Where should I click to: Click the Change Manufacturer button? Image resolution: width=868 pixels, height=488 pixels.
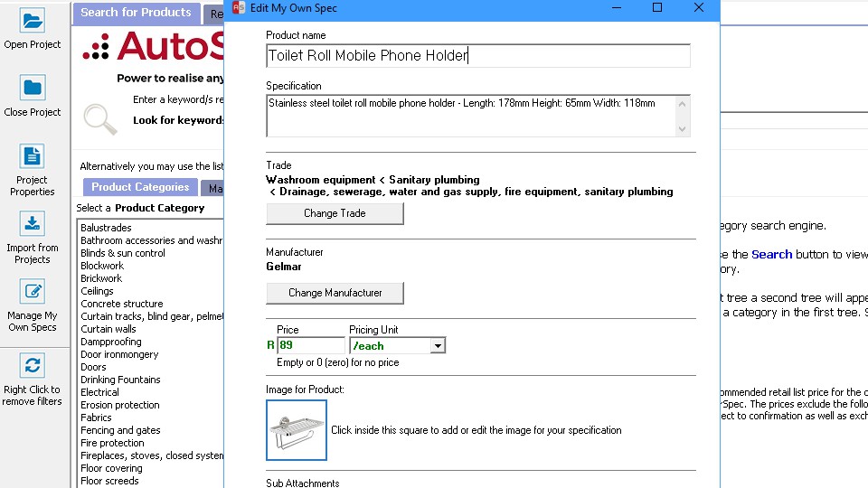[x=335, y=293]
